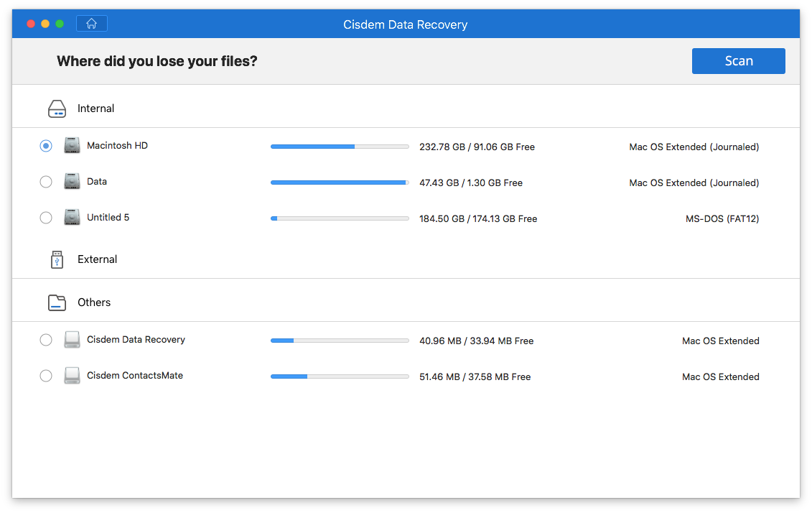Image resolution: width=812 pixels, height=513 pixels.
Task: Close the window with the red button
Action: [31, 24]
